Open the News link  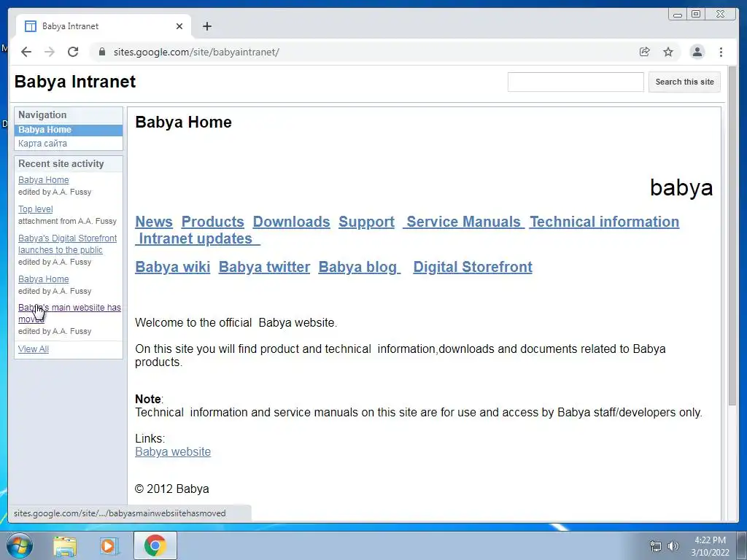(x=154, y=222)
